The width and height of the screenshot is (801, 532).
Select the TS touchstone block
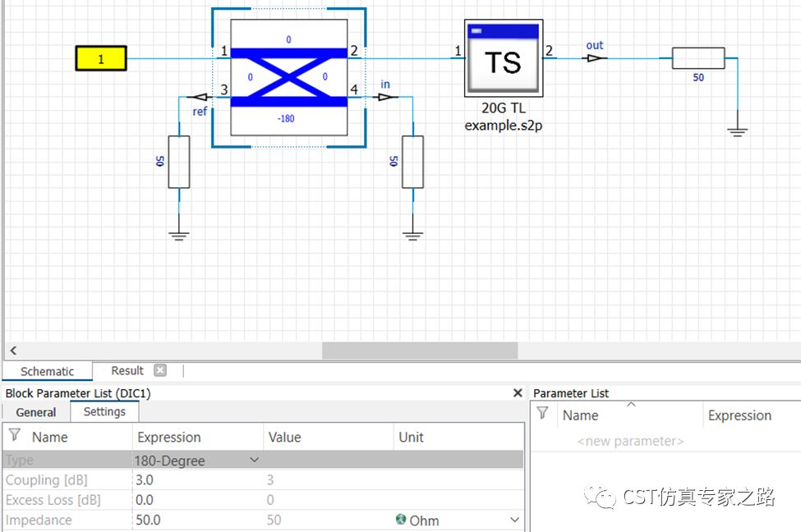pyautogui.click(x=503, y=58)
